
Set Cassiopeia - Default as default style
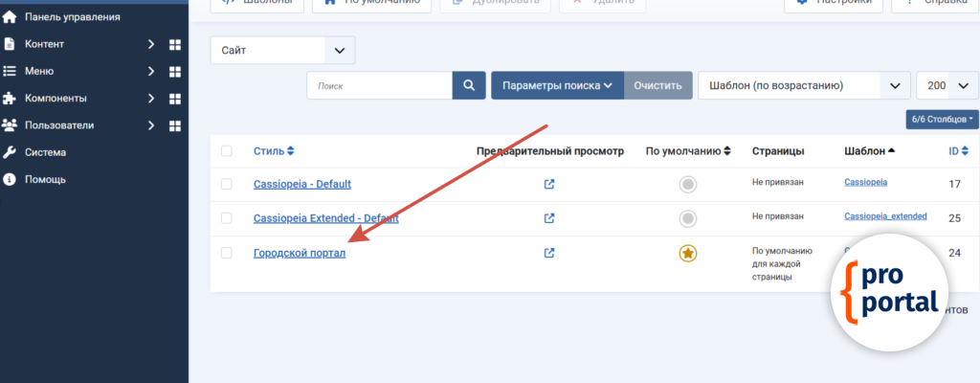tap(687, 184)
